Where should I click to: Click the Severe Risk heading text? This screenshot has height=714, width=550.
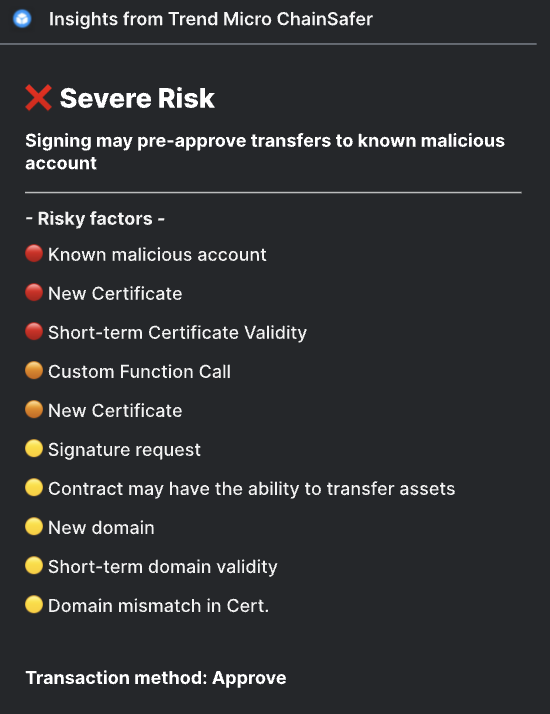pyautogui.click(x=137, y=98)
